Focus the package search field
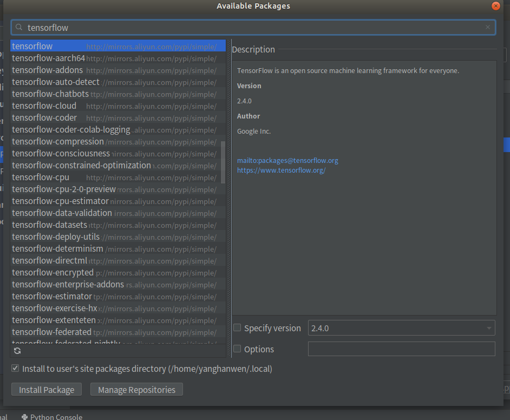 (253, 27)
